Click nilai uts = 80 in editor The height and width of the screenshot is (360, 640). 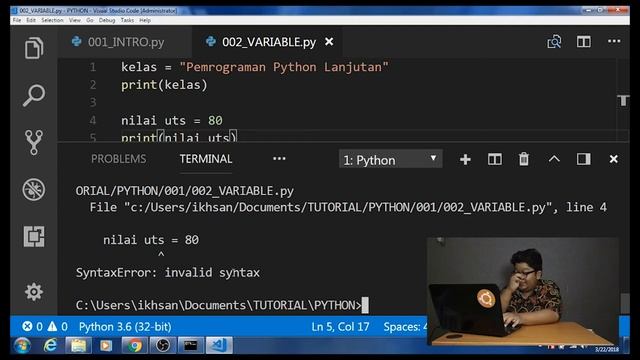pos(172,120)
